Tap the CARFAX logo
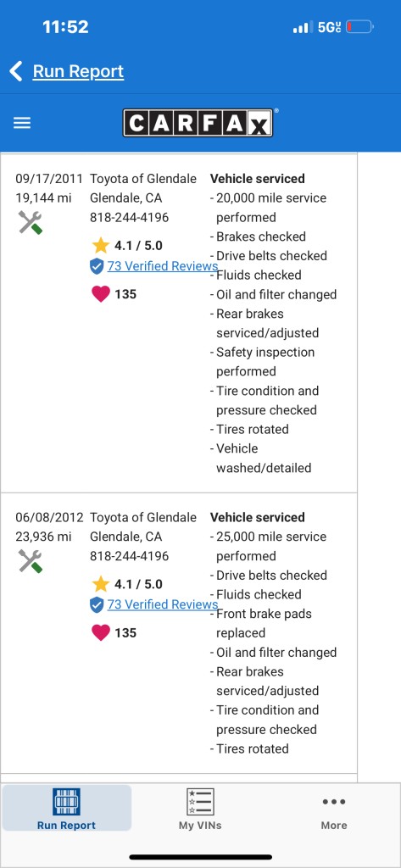The height and width of the screenshot is (868, 401). 198,123
